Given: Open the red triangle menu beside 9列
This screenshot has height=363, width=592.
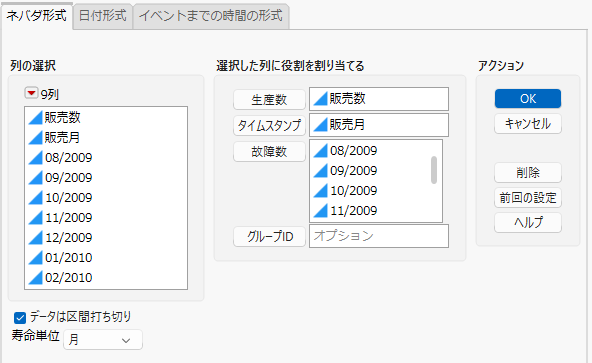Looking at the screenshot, I should click(31, 93).
